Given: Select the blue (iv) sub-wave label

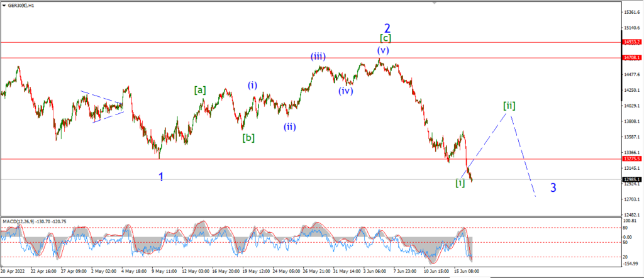Looking at the screenshot, I should tap(346, 91).
